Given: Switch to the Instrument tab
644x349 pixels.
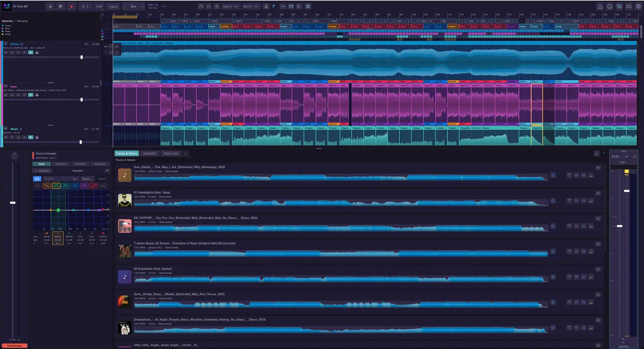Looking at the screenshot, I should pos(61,164).
